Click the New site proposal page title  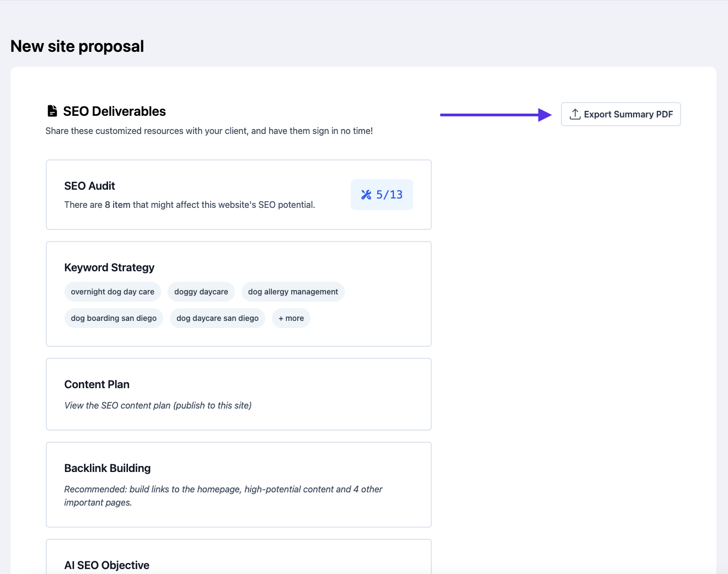77,46
